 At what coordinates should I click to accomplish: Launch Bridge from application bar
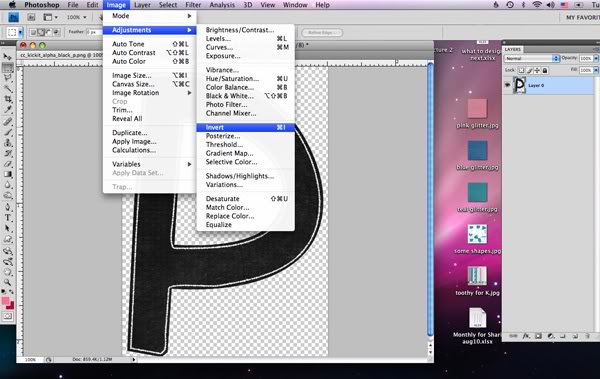tap(31, 17)
